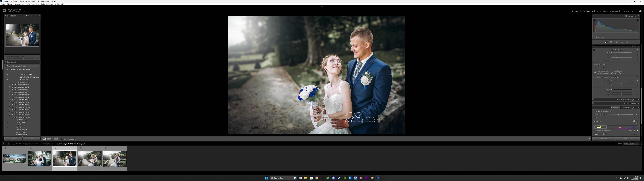Screen dimensions: 644x181
Task: Switch to grid view icon in filmstrip bar
Action: click(x=13, y=144)
